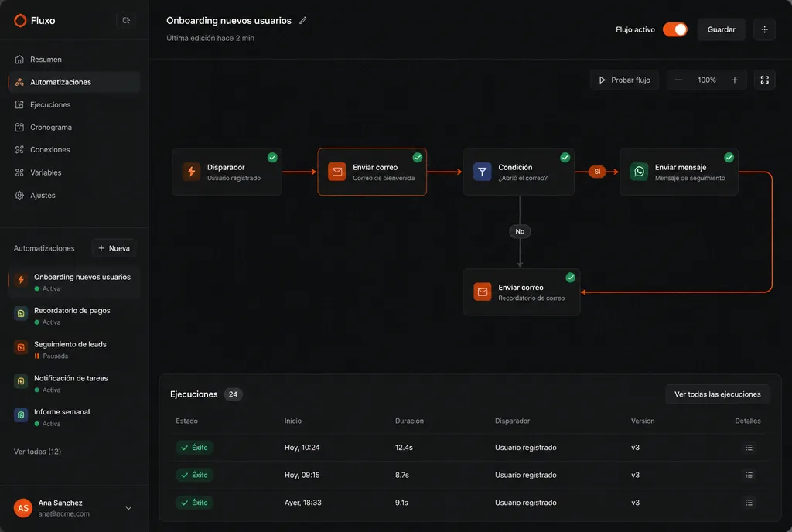This screenshot has width=792, height=532.
Task: Select the Recordatorio de correo node
Action: 521,292
